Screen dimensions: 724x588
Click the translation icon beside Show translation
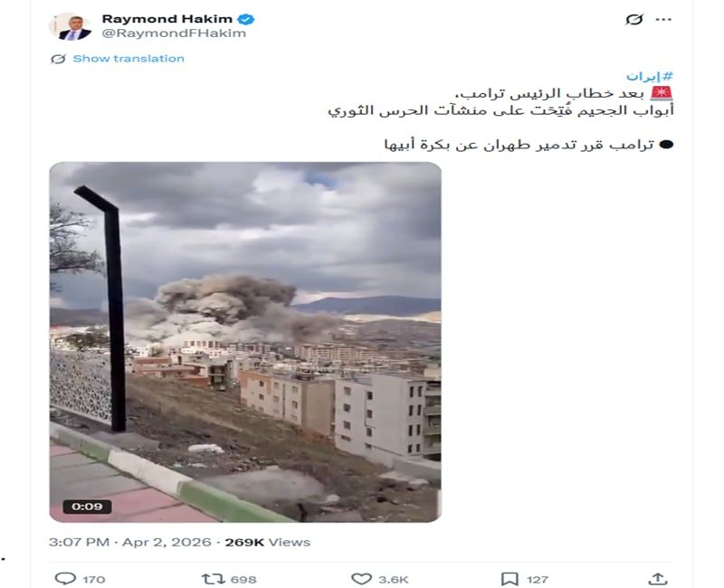58,59
